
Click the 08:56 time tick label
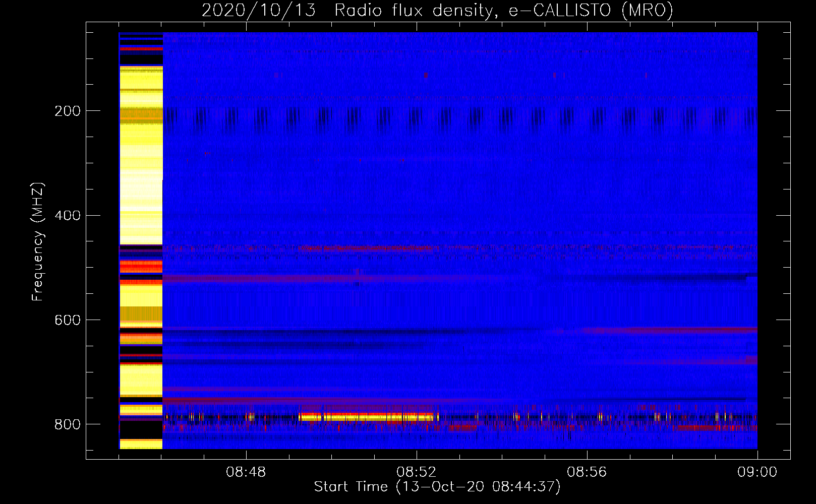587,472
